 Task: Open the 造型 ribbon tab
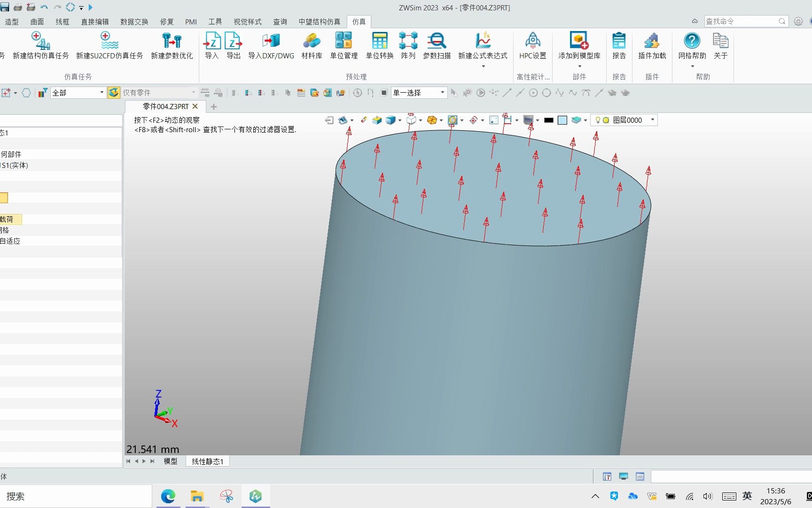12,22
